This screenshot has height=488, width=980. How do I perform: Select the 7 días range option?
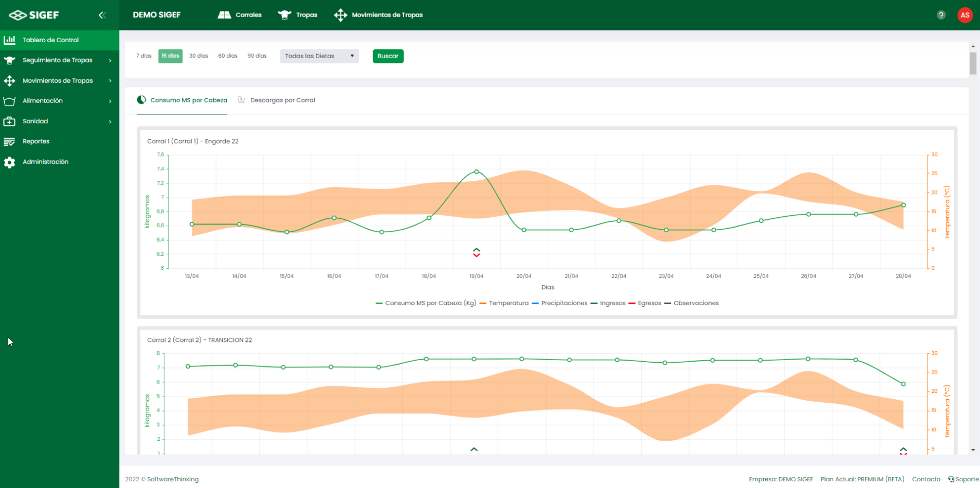tap(144, 56)
